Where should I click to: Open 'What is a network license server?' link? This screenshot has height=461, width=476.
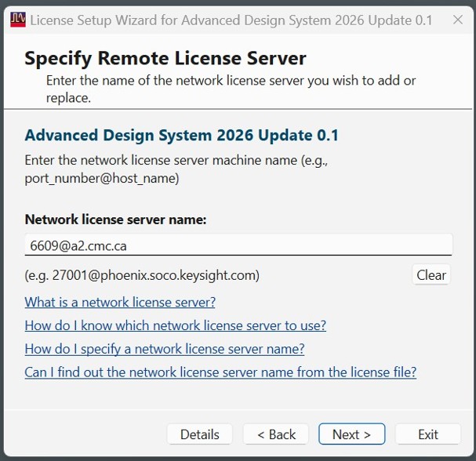[120, 302]
